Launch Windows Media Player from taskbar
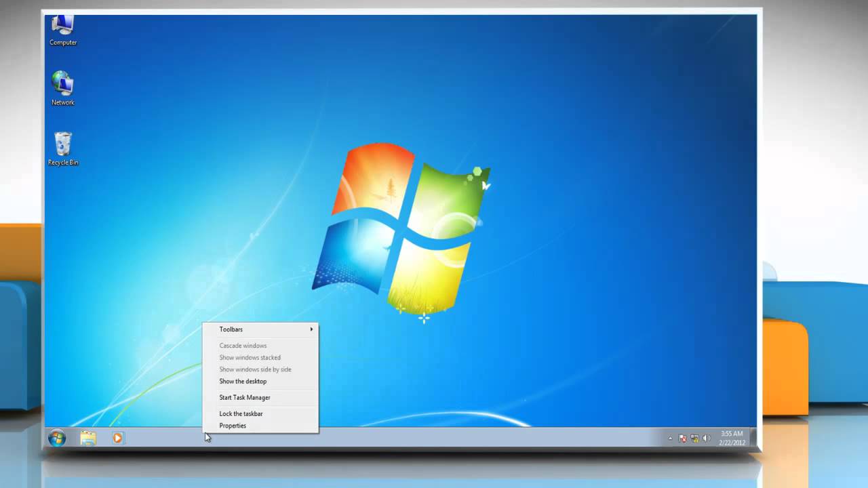The width and height of the screenshot is (868, 488). 117,438
